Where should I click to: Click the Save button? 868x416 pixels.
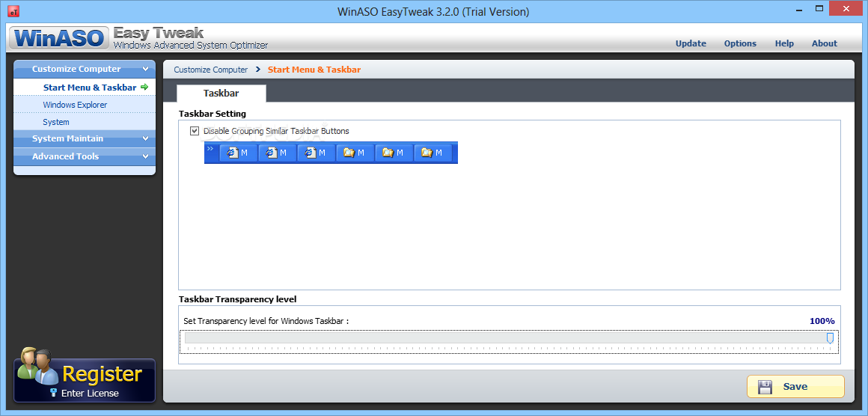pyautogui.click(x=795, y=387)
